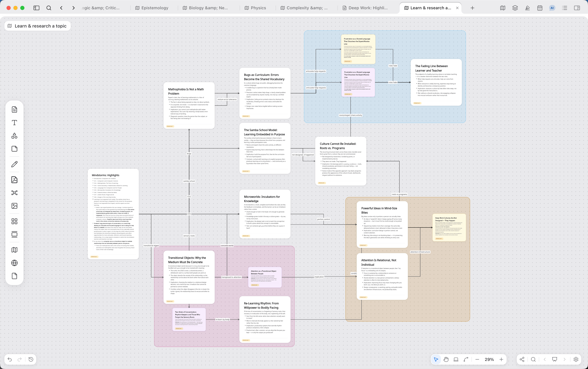Start presentation mode

tap(555, 359)
